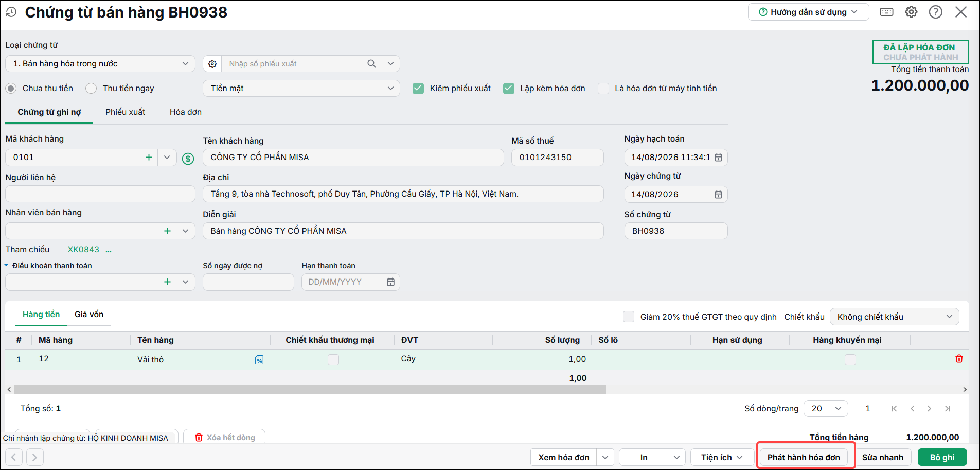Open the Tiền mặt payment method dropdown
The image size is (980, 470).
tap(301, 89)
